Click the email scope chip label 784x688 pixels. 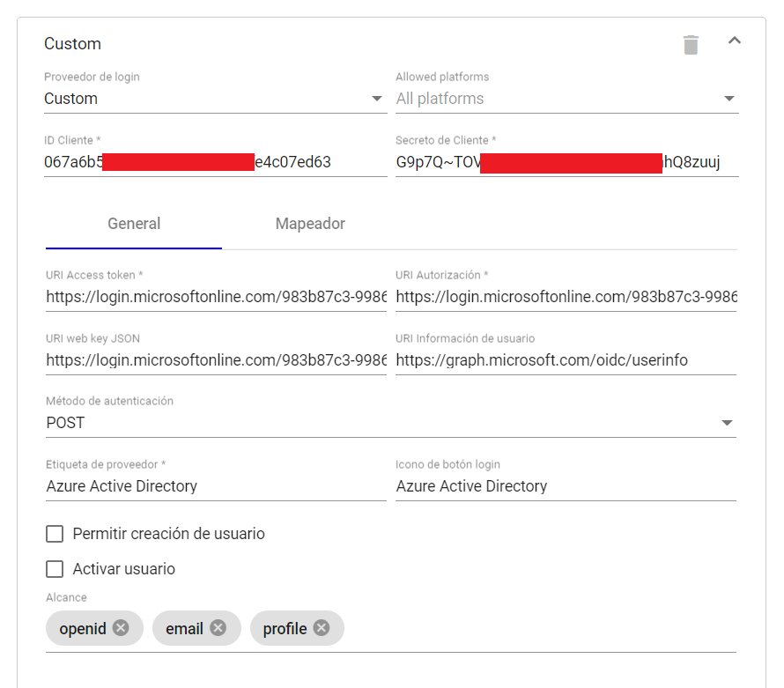[184, 628]
